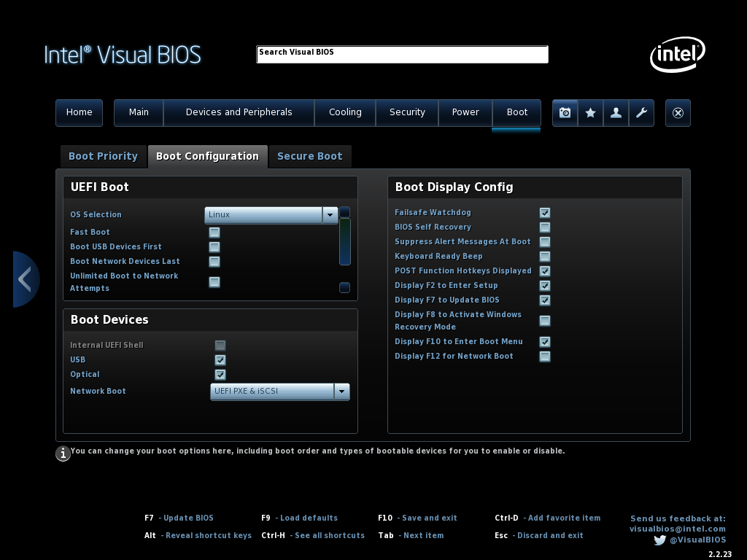Screen dimensions: 747x560
Task: Toggle Display F10 to Enter Boot Menu
Action: click(x=545, y=342)
